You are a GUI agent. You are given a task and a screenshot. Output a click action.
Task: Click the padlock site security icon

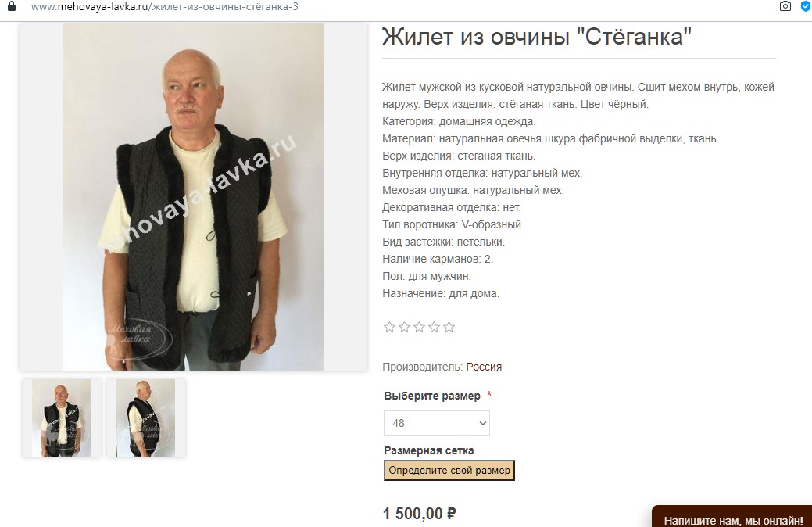point(12,6)
